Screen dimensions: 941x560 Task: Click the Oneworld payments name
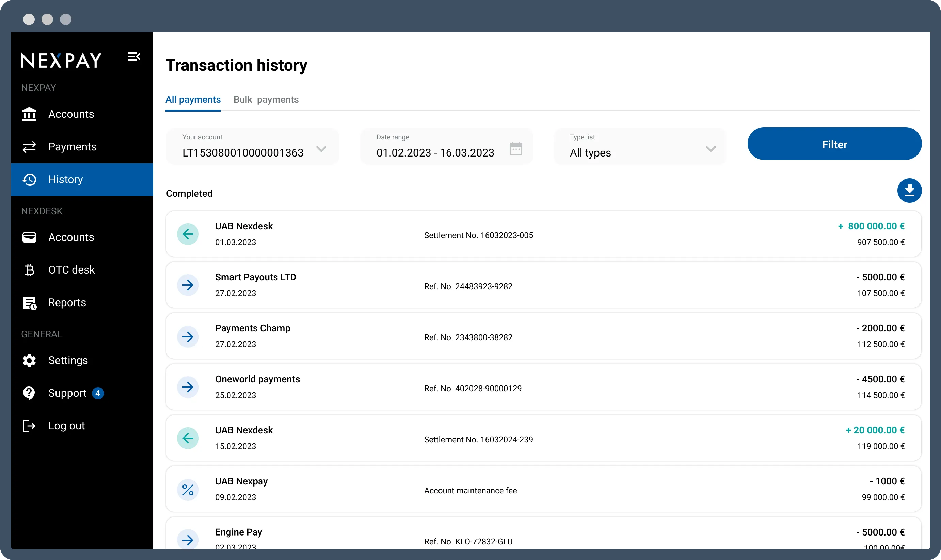pyautogui.click(x=257, y=379)
